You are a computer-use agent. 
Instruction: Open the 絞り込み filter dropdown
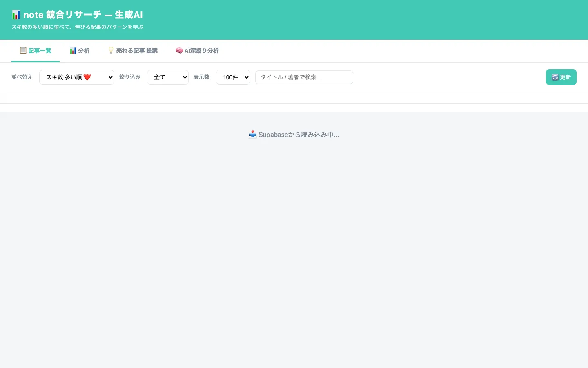pyautogui.click(x=168, y=77)
